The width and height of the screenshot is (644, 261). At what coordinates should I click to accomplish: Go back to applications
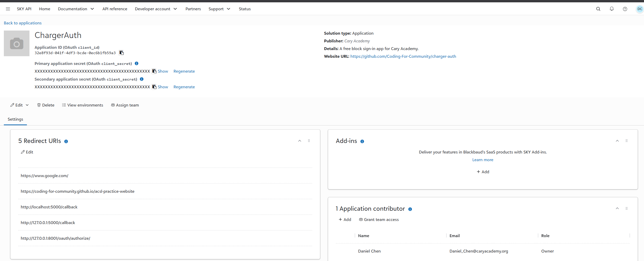[23, 23]
